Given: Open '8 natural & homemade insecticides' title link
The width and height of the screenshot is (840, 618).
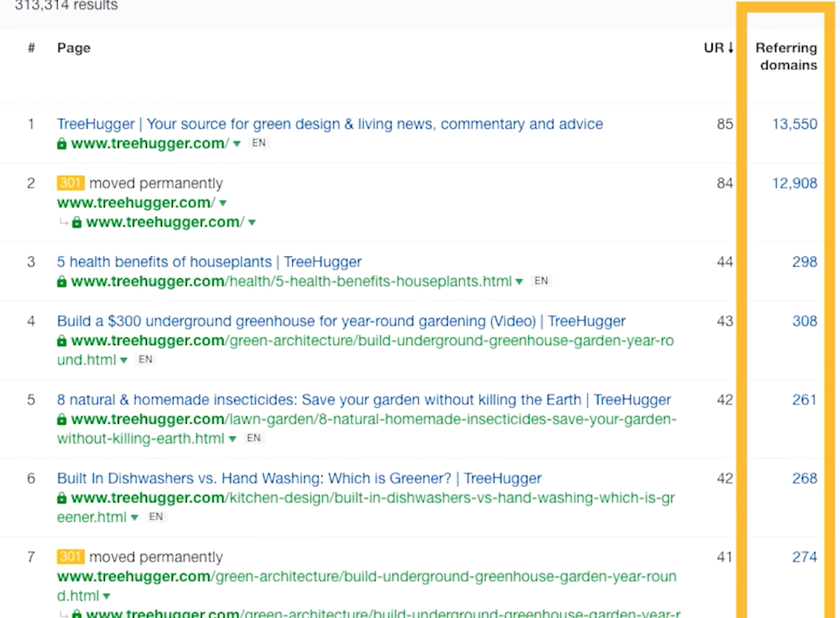Looking at the screenshot, I should point(364,400).
